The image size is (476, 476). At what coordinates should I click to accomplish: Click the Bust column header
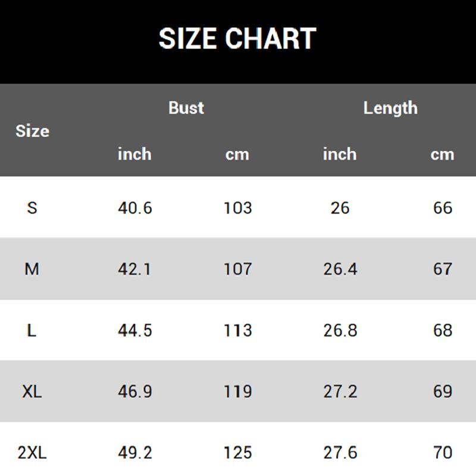tap(186, 108)
